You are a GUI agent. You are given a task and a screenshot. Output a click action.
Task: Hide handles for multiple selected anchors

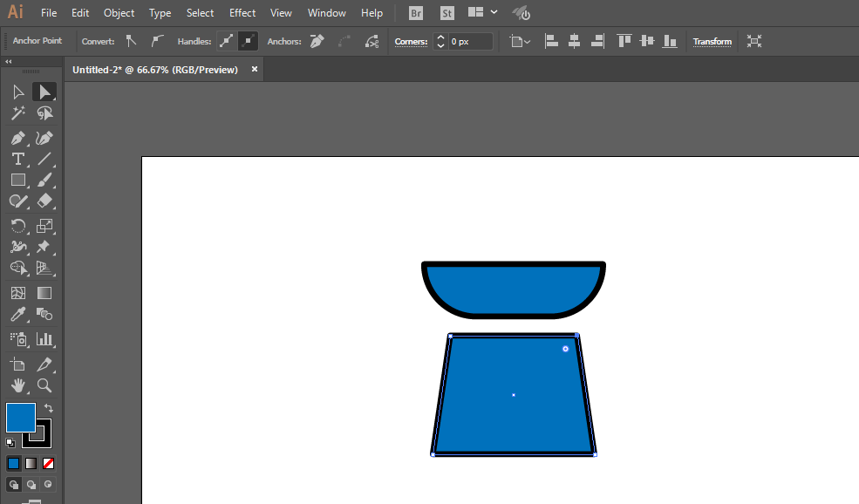pyautogui.click(x=249, y=41)
